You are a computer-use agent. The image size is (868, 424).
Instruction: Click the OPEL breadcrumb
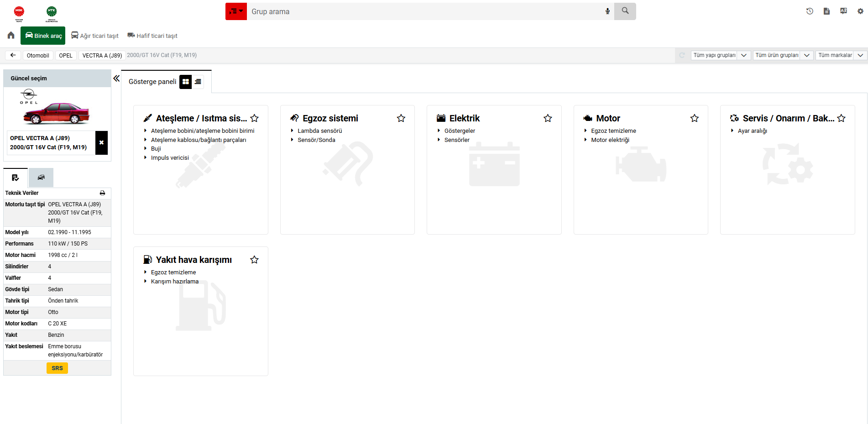pyautogui.click(x=66, y=55)
